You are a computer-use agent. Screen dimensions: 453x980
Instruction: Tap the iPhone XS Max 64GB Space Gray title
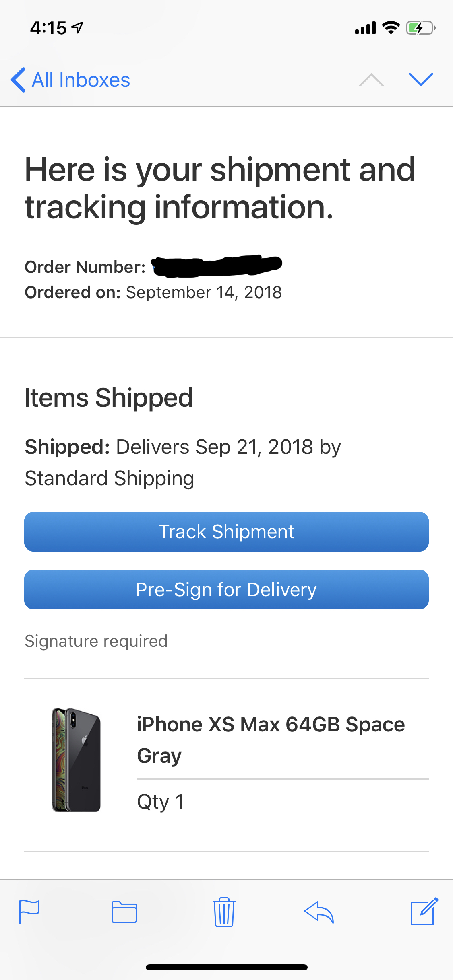[x=271, y=739]
